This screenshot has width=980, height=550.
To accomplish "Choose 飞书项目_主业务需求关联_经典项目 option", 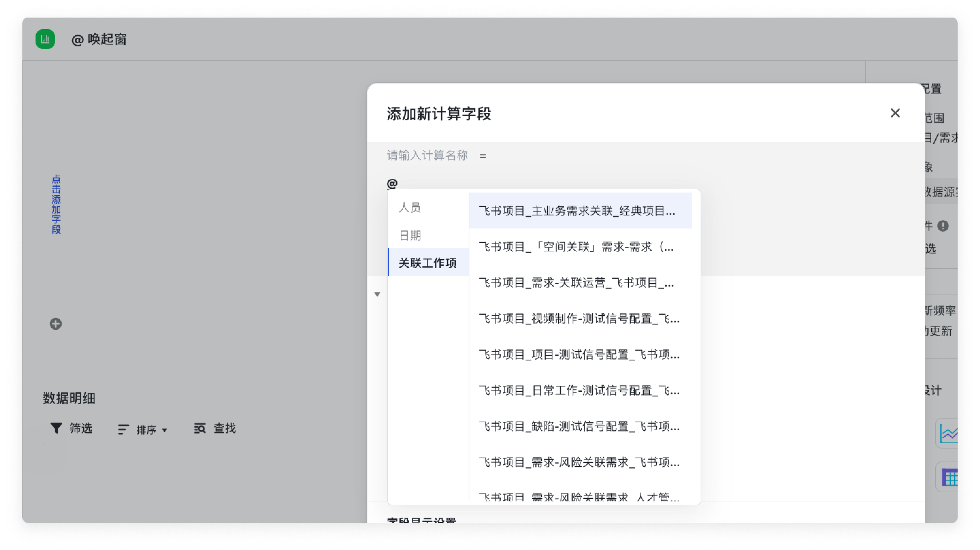I will coord(580,211).
